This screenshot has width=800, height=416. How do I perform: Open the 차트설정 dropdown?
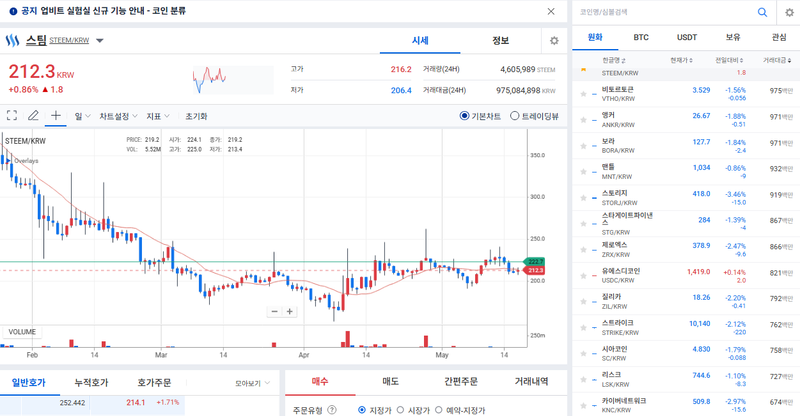tap(118, 116)
